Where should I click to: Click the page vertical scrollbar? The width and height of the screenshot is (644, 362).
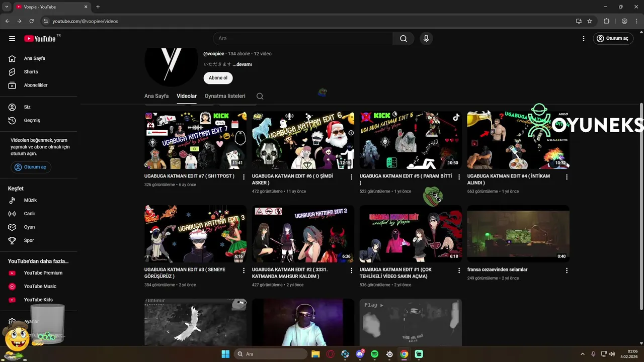[x=641, y=206]
